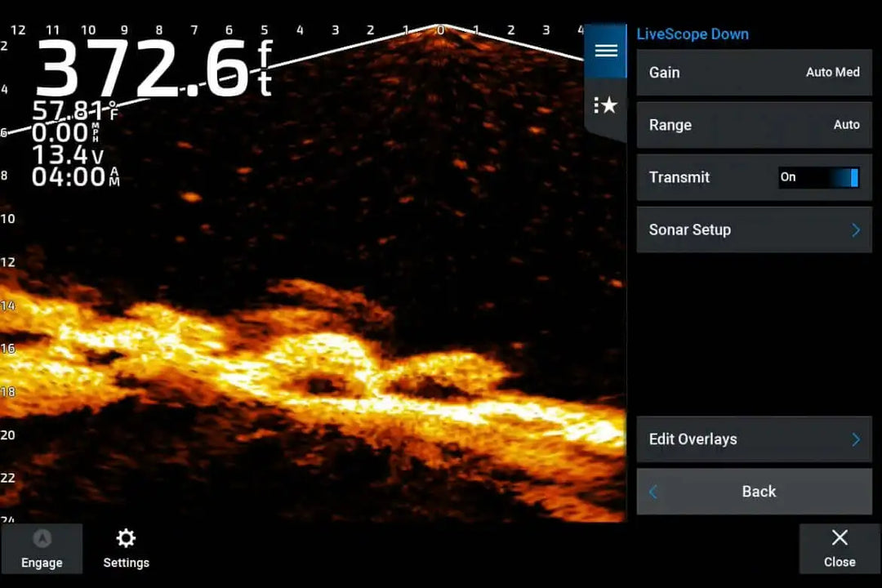Tap the star shortcut icon below the menu
Viewport: 882px width, 588px height.
(605, 105)
